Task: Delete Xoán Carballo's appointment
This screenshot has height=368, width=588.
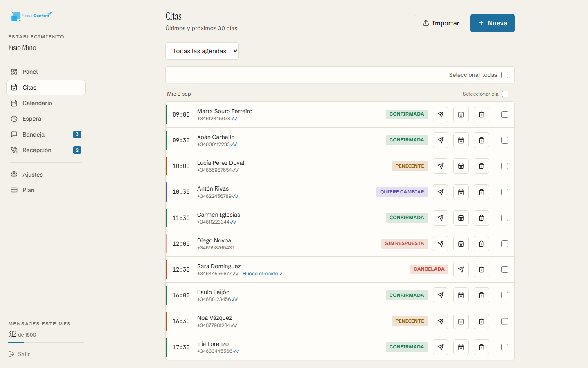Action: 481,140
